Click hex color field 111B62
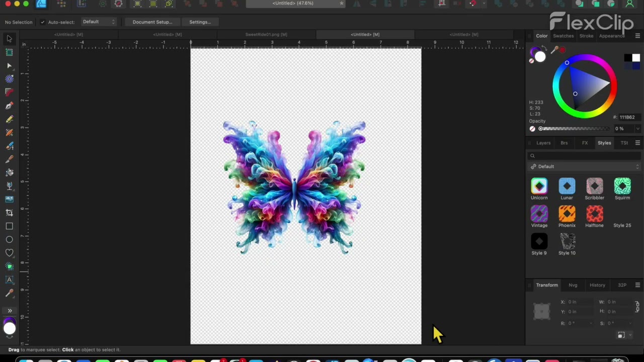The image size is (644, 362). (x=629, y=117)
